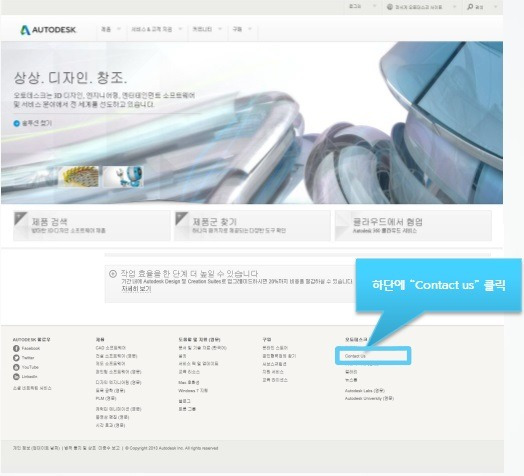Open the 로그인 dropdown arrow at top
Viewport: 524px width, 476px height.
[374, 6]
